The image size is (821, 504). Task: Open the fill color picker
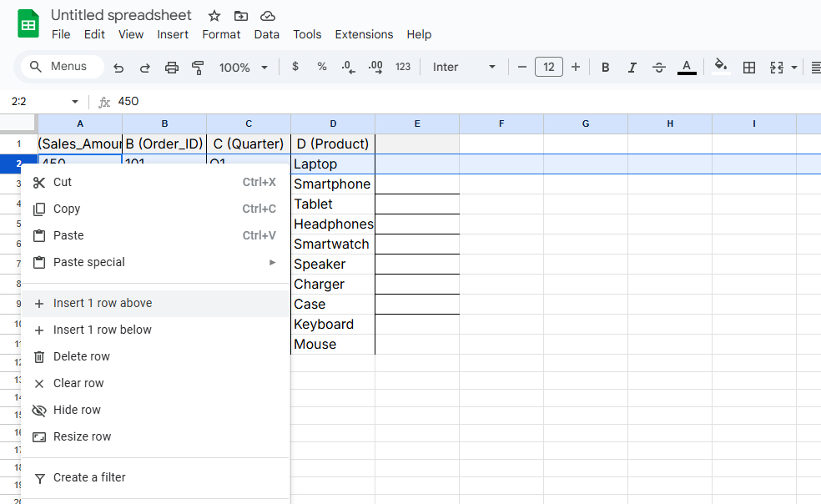tap(722, 67)
